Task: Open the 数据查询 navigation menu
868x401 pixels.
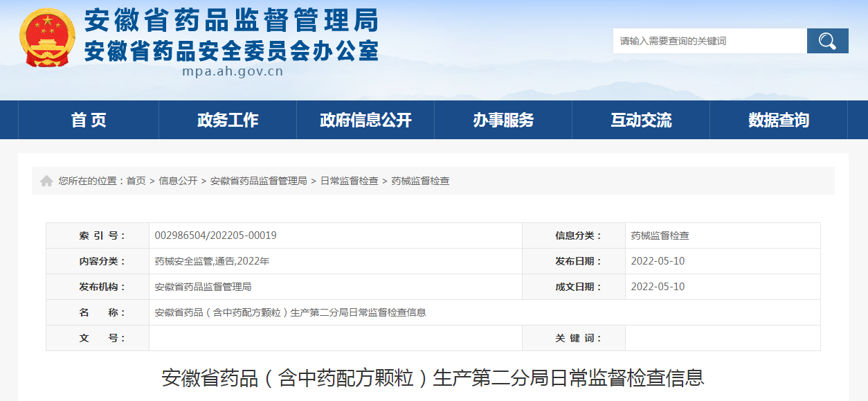Action: click(x=779, y=120)
